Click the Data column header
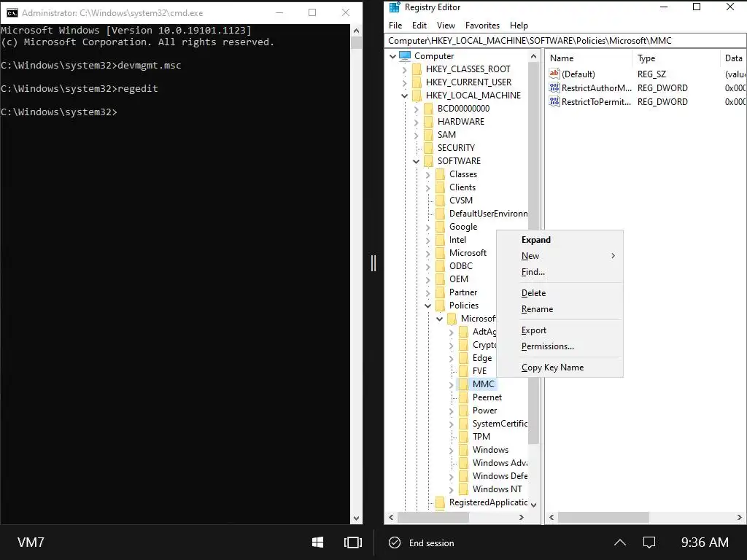This screenshot has width=747, height=560. [733, 58]
